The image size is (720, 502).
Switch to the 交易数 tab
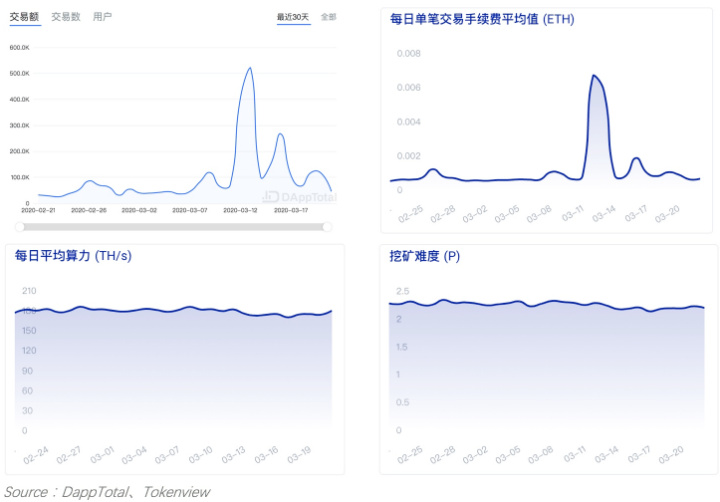tap(66, 17)
